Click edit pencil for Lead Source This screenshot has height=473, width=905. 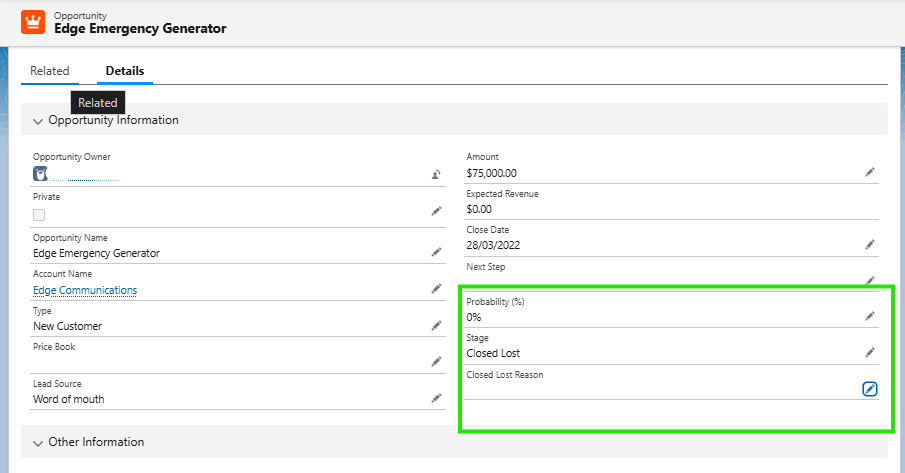click(436, 398)
